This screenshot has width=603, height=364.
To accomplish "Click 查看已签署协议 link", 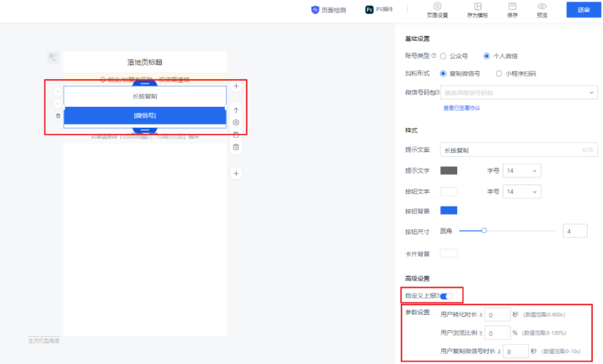I will pos(462,108).
